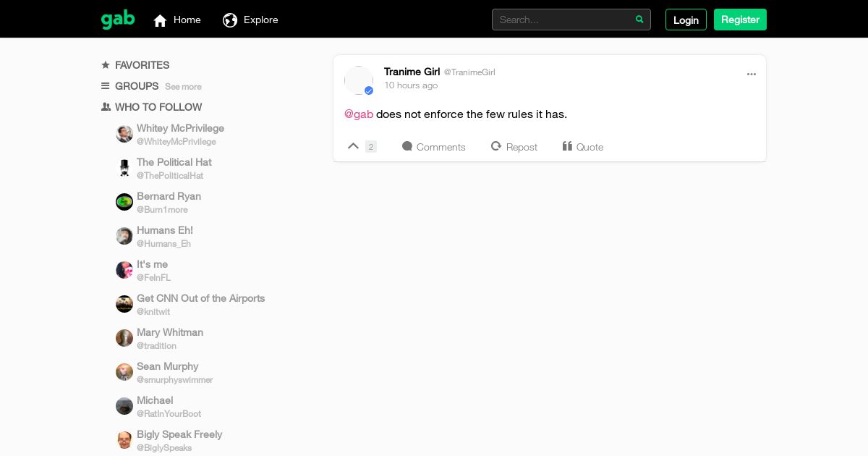Click the Who to Follow people icon
The image size is (868, 456).
click(x=106, y=106)
